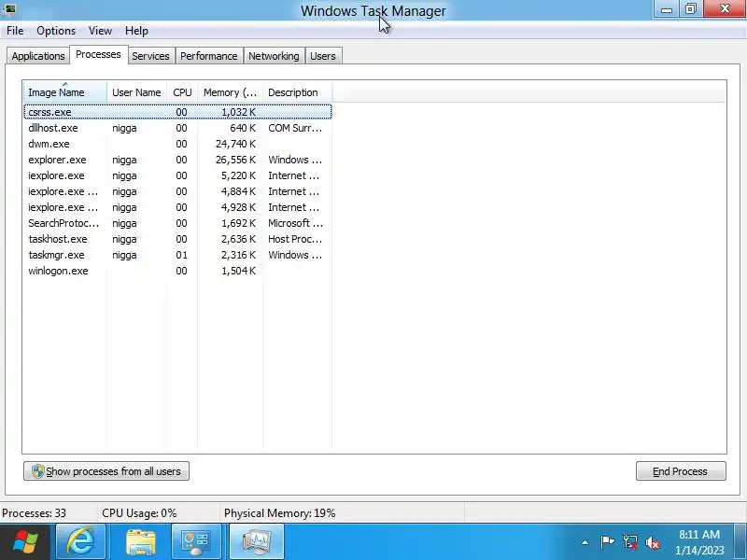Sort by the Image Name column header
The width and height of the screenshot is (747, 560).
[64, 92]
